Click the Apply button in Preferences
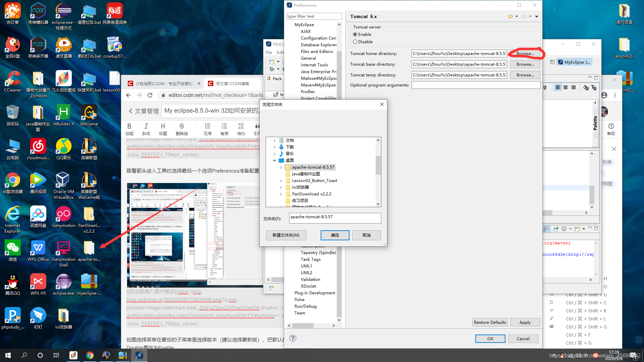Viewport: 644px width, 362px height. point(525,322)
